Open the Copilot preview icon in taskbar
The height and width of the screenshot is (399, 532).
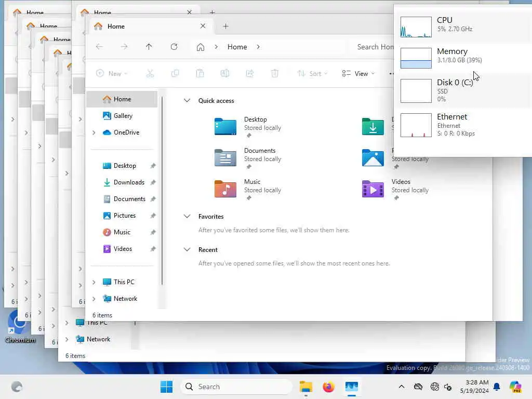pos(515,387)
